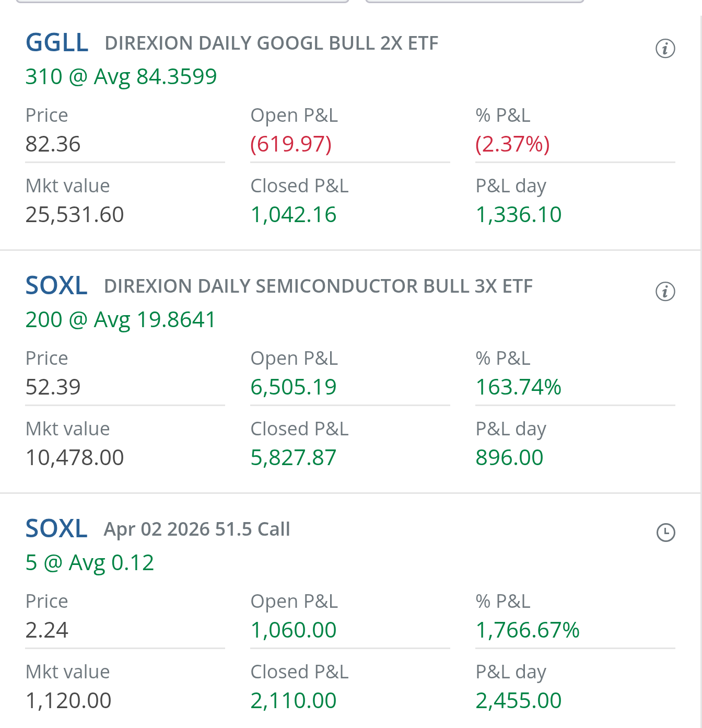The image size is (702, 728).
Task: Select SOXL ETF price 52.39
Action: point(53,387)
